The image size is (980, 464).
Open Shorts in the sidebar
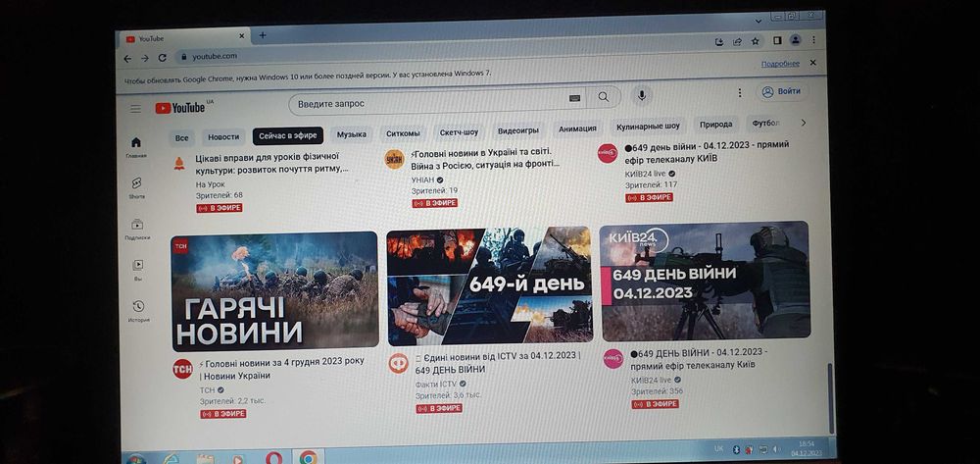137,187
